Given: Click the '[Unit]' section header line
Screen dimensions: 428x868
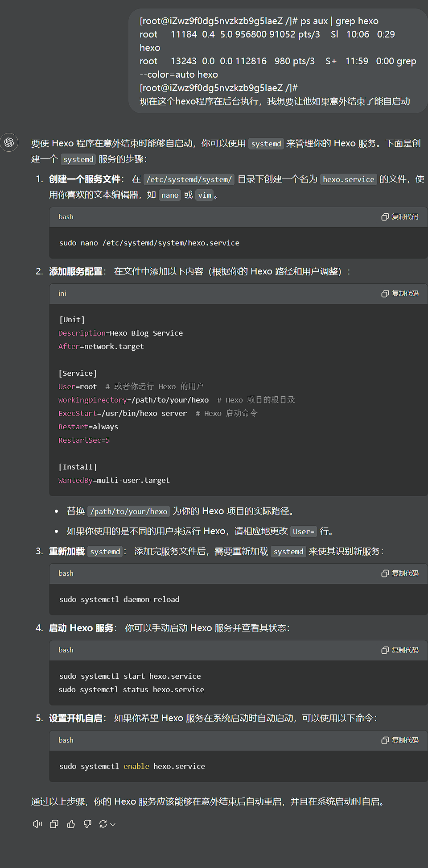Looking at the screenshot, I should pos(71,320).
